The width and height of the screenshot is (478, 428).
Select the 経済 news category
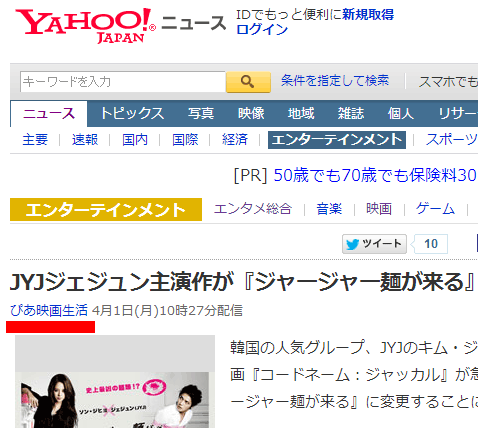click(x=235, y=140)
